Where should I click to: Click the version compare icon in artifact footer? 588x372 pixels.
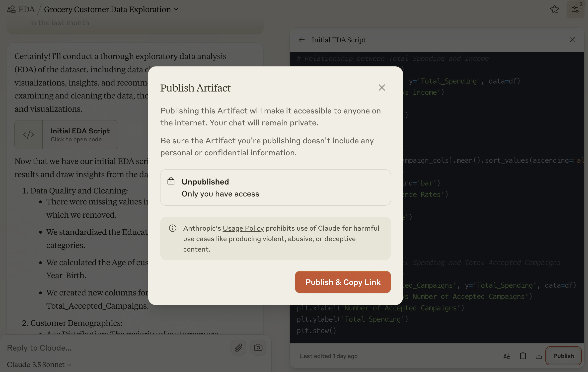(507, 356)
